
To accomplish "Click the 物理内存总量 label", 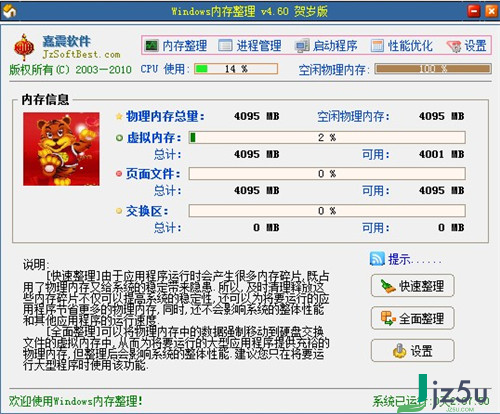I will pos(165,116).
